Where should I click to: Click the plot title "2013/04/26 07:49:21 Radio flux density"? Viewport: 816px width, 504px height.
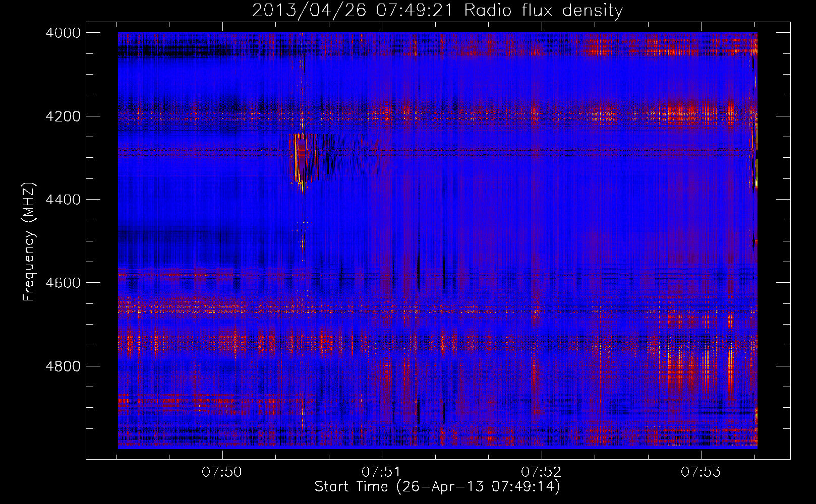pyautogui.click(x=437, y=10)
